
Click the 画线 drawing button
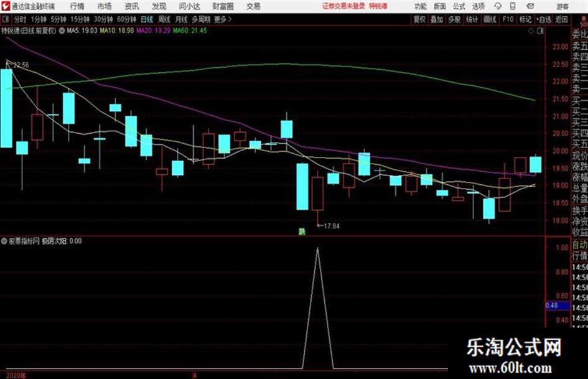490,19
